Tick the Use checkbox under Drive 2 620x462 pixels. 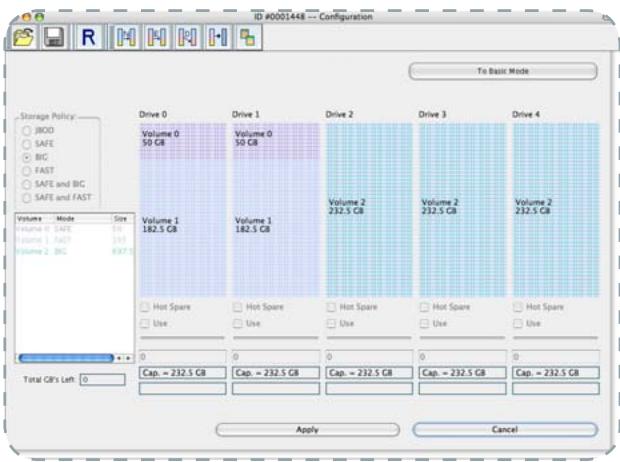coord(331,324)
